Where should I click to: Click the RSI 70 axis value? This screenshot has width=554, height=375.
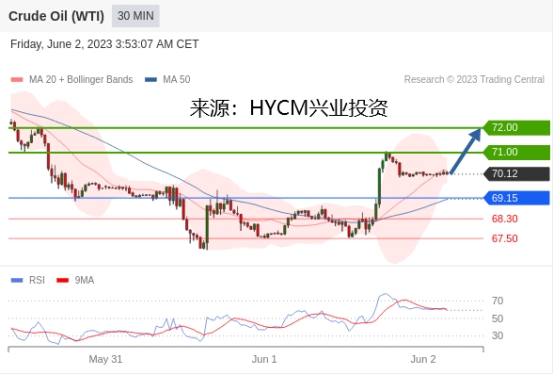497,301
